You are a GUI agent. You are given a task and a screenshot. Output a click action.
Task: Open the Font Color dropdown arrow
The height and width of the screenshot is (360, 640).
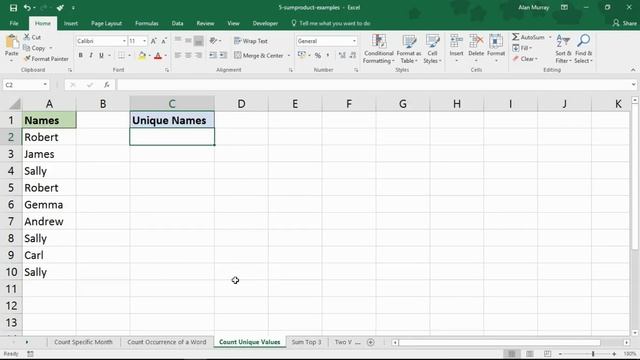click(166, 56)
